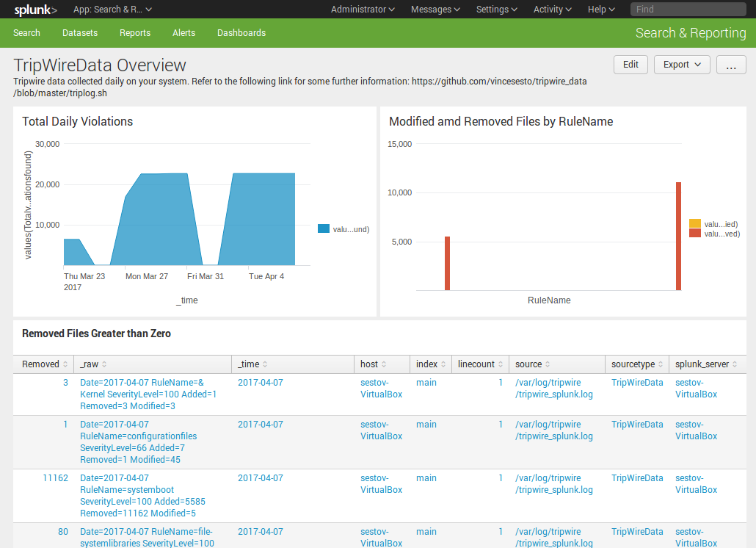Select the Alerts tab

click(x=183, y=32)
